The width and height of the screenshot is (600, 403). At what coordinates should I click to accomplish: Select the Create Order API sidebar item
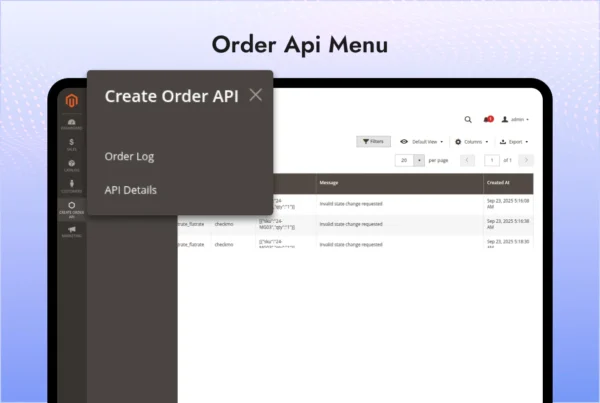[x=72, y=210]
